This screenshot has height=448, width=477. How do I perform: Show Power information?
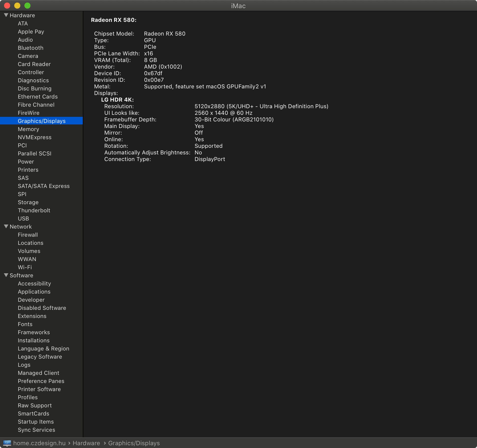26,162
